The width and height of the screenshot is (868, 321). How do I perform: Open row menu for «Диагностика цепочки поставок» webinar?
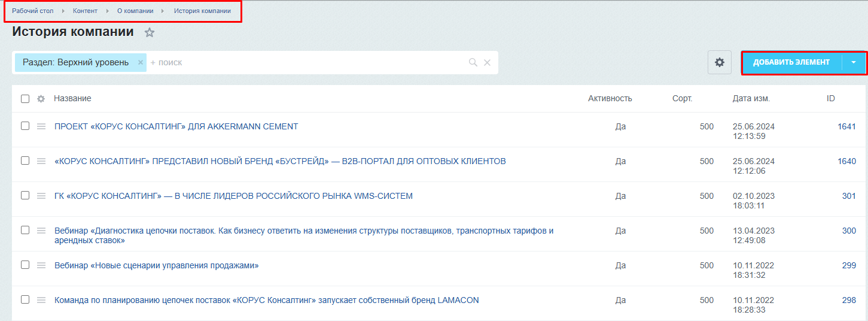41,231
